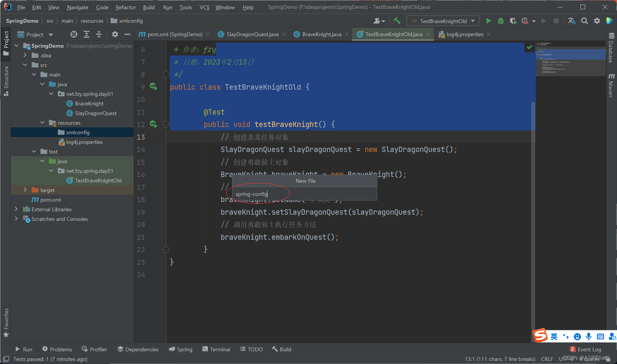
Task: Expand the .idea folder
Action: [25, 55]
